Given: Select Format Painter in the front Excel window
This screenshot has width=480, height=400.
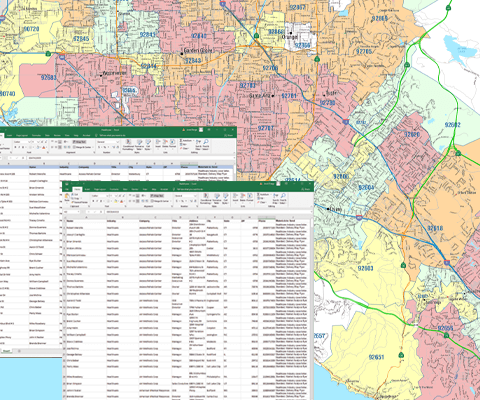Looking at the screenshot, I should point(79,202).
